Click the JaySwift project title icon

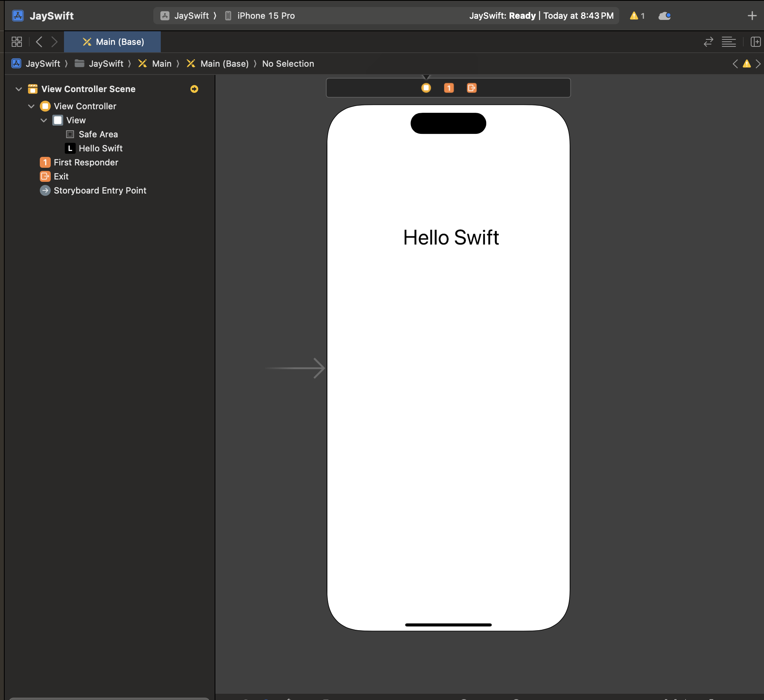[x=18, y=16]
